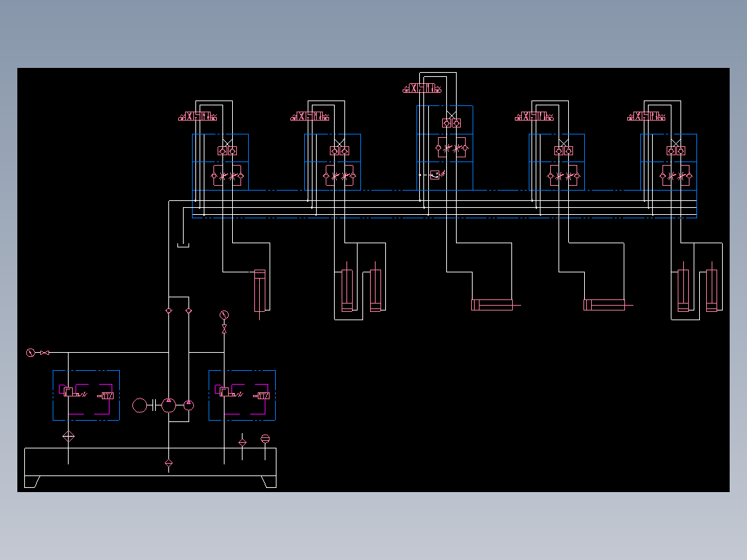Click the shutoff valve below the upper pressure gauge
The image size is (747, 560).
pos(224,329)
